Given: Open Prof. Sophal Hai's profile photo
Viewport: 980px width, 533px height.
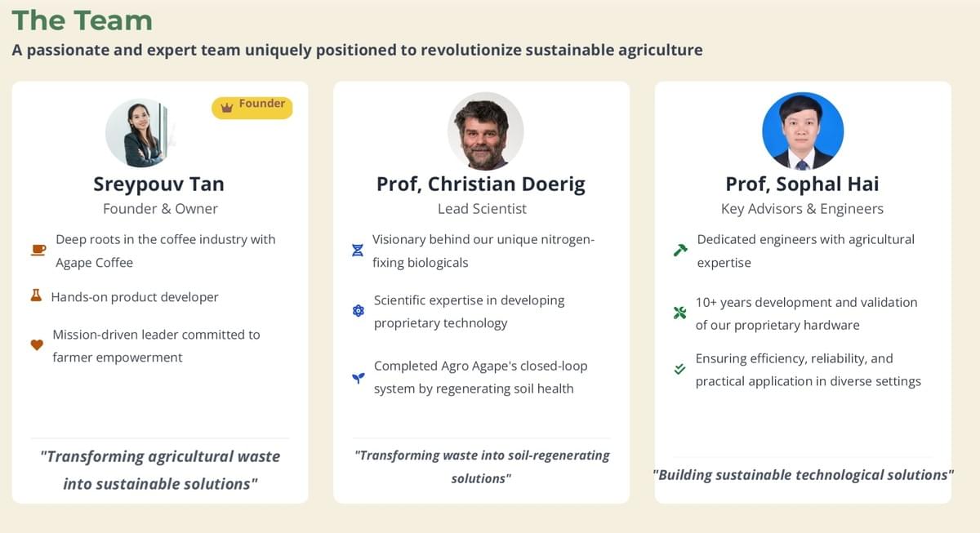Looking at the screenshot, I should click(803, 131).
